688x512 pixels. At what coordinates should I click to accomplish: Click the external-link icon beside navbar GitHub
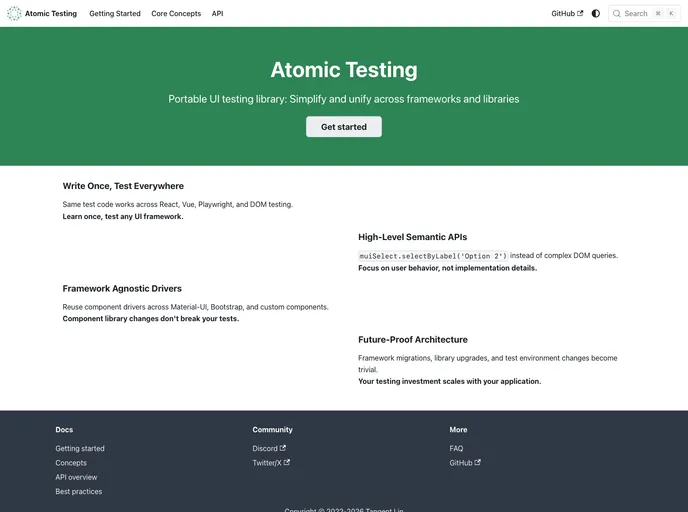(x=580, y=13)
